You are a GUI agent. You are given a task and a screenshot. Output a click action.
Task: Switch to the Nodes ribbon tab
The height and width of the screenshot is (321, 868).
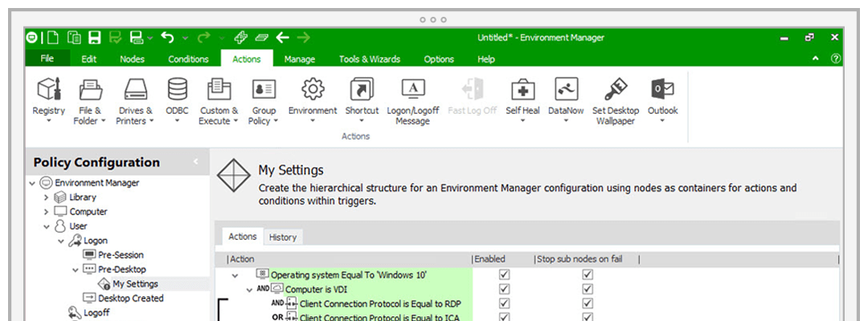pos(133,59)
